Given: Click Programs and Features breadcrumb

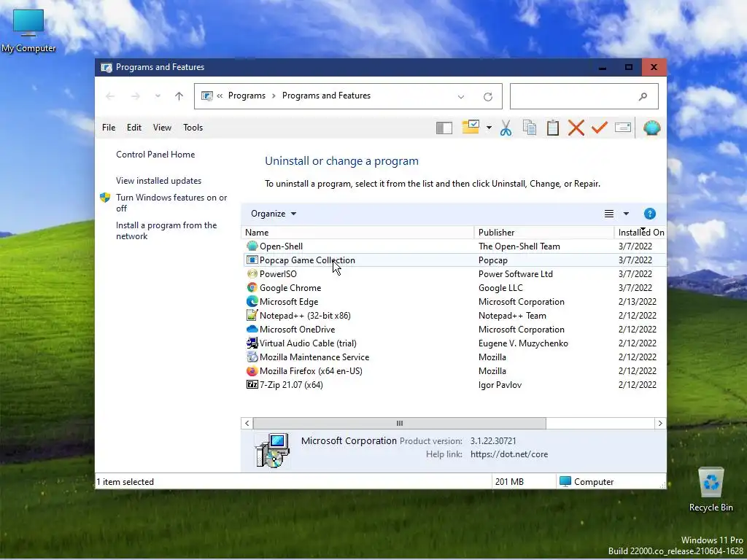Looking at the screenshot, I should pyautogui.click(x=326, y=96).
